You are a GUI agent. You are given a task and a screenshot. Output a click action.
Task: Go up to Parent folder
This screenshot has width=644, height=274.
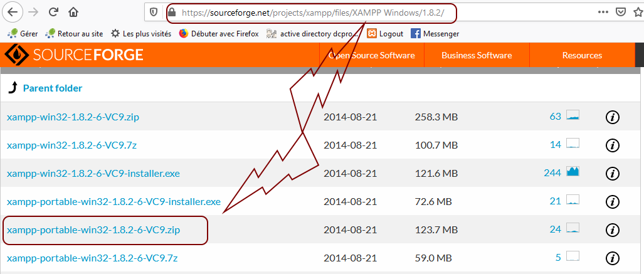(x=52, y=88)
